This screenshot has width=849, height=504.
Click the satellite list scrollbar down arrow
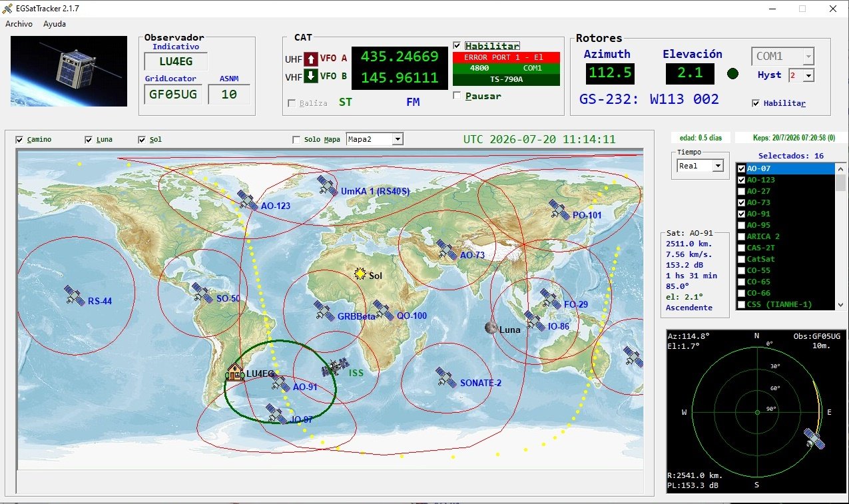click(x=841, y=304)
